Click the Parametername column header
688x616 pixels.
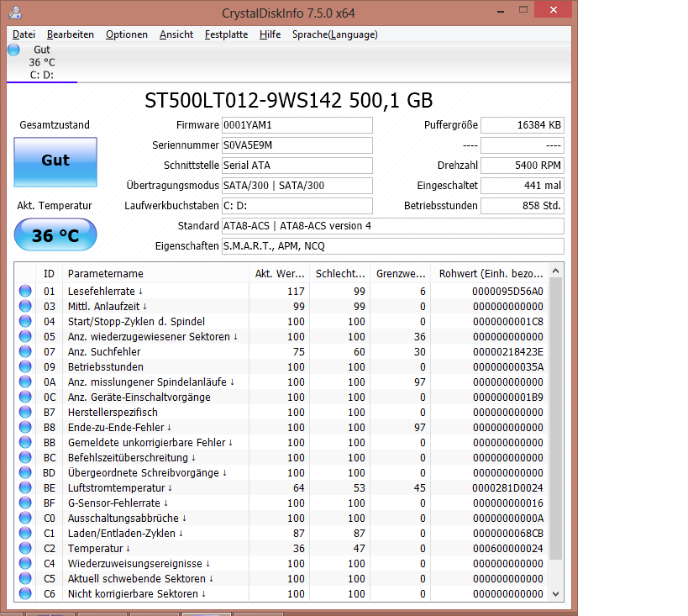[x=155, y=273]
